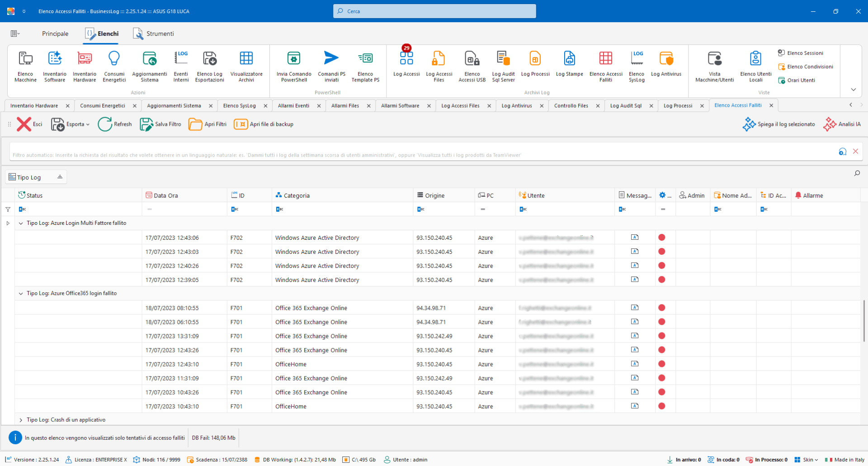868x466 pixels.
Task: Click the Salva Filtro button
Action: pos(160,124)
